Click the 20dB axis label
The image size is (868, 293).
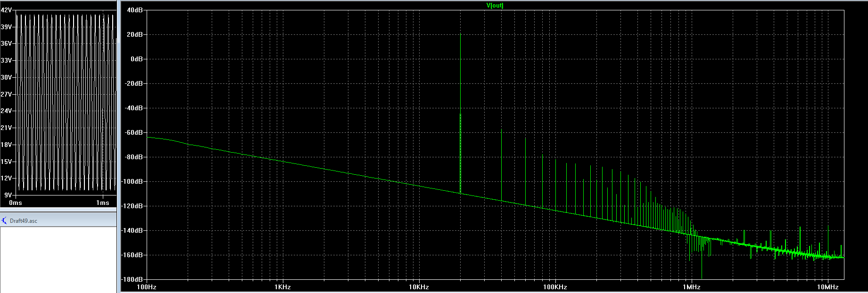pyautogui.click(x=135, y=35)
